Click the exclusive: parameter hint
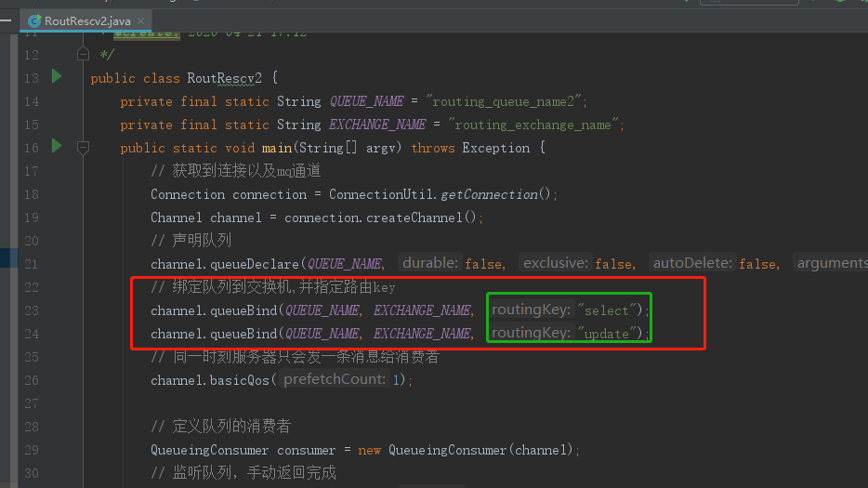868x488 pixels. [555, 263]
